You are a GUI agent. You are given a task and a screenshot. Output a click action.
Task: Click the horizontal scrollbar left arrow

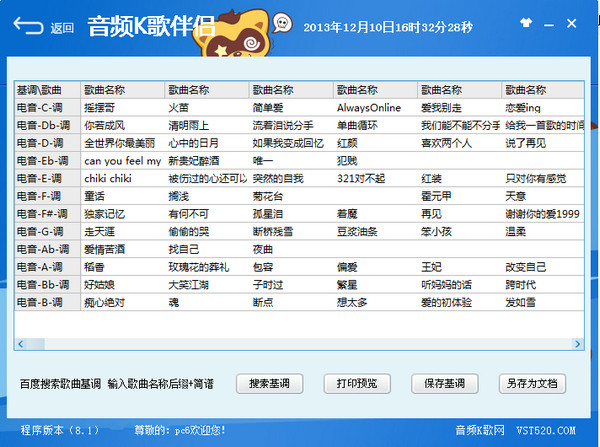coord(21,344)
